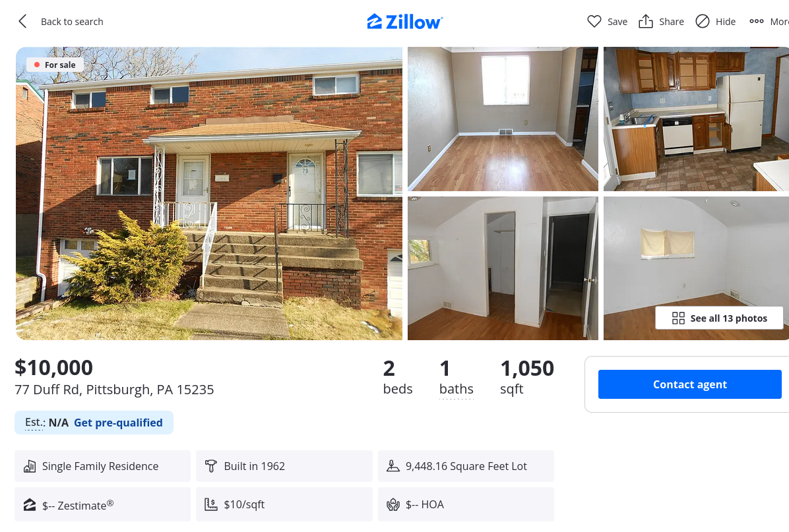Viewport: 789px width, 532px height.
Task: Click the heart Save icon
Action: coord(594,21)
